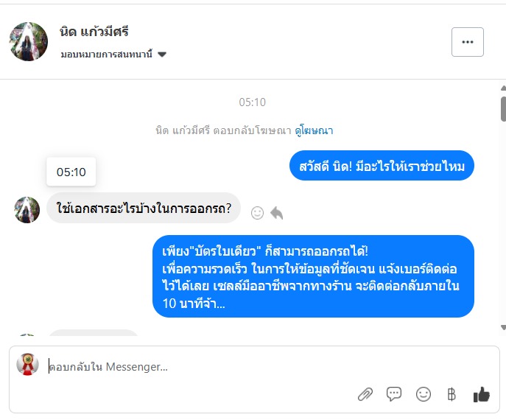The image size is (506, 420).
Task: Open saved replies speech bubble icon
Action: click(x=394, y=394)
